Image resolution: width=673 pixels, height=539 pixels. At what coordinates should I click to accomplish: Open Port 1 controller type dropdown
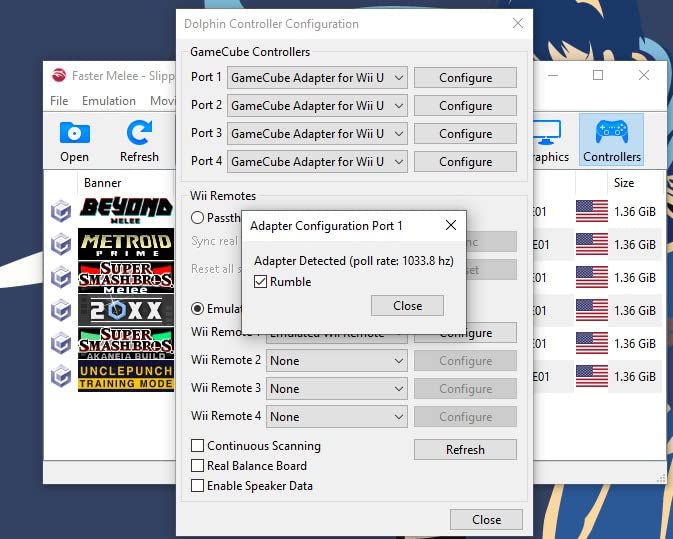tap(317, 78)
